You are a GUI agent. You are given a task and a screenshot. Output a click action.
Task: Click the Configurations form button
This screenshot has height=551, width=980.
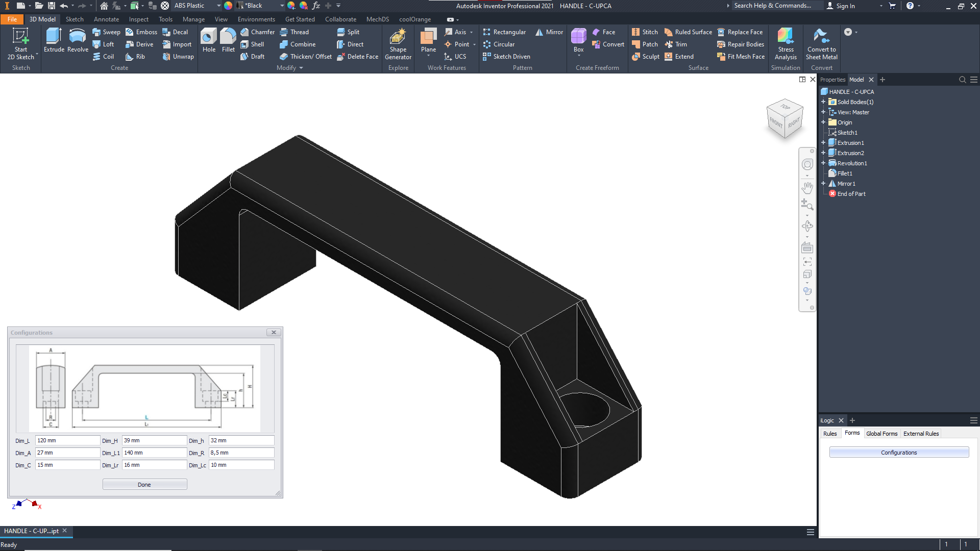[x=898, y=453]
